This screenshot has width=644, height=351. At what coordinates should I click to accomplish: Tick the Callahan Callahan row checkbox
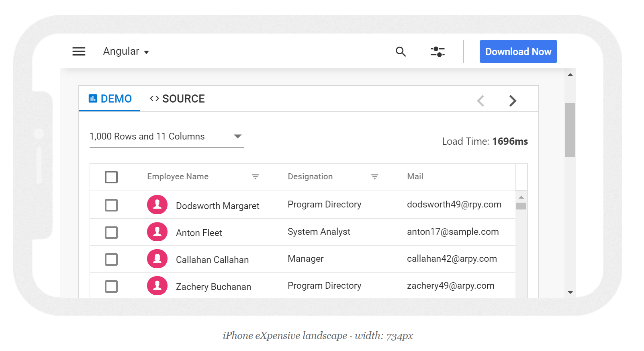click(111, 259)
